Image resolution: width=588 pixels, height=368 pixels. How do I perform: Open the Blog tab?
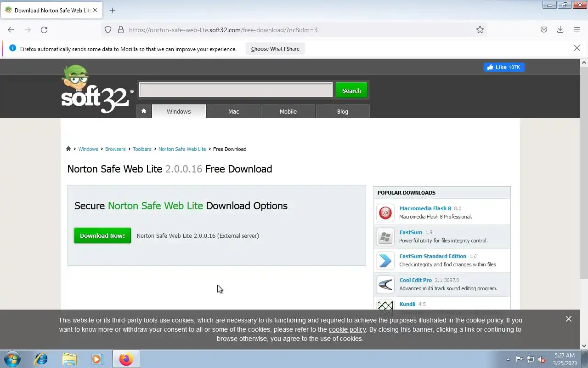click(x=343, y=111)
